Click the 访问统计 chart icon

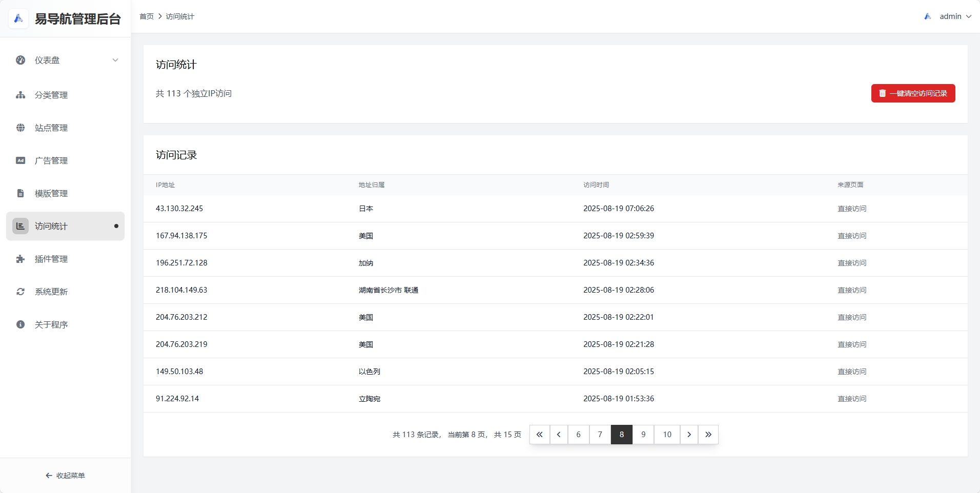point(20,226)
